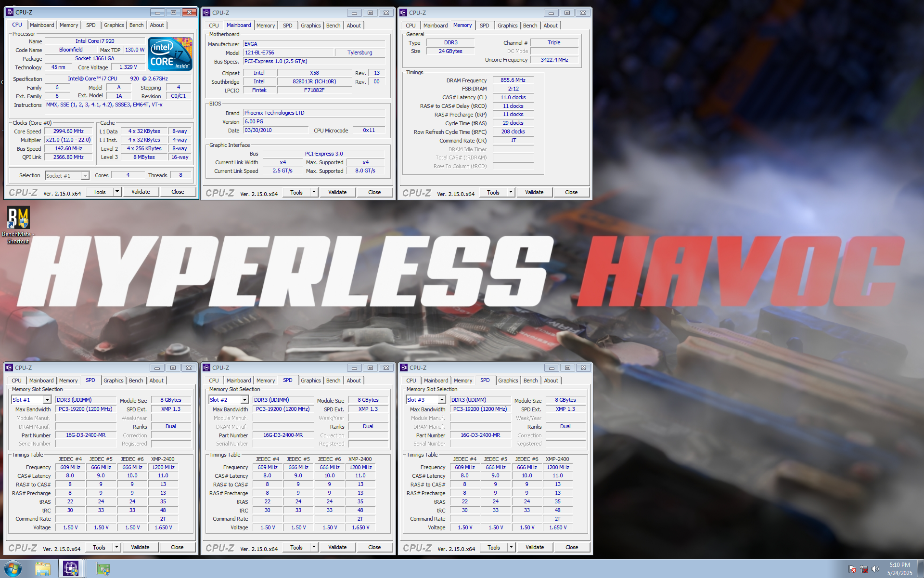Click the Southbridge value 82801JR (ICH10R)
The image size is (924, 578).
(x=314, y=81)
